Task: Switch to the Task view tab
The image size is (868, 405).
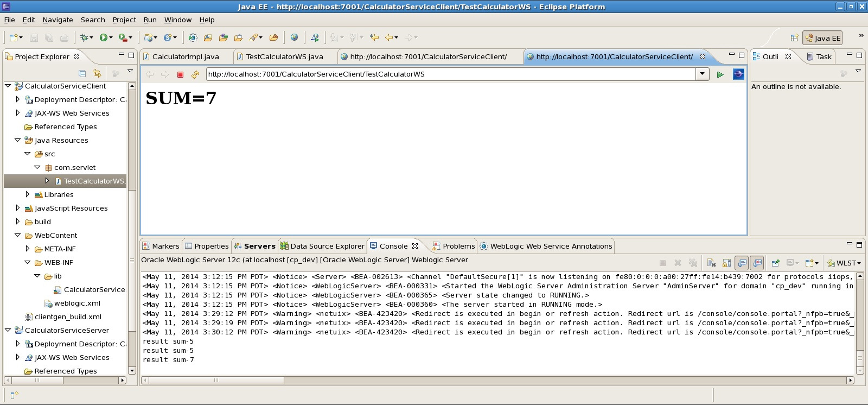Action: point(819,56)
